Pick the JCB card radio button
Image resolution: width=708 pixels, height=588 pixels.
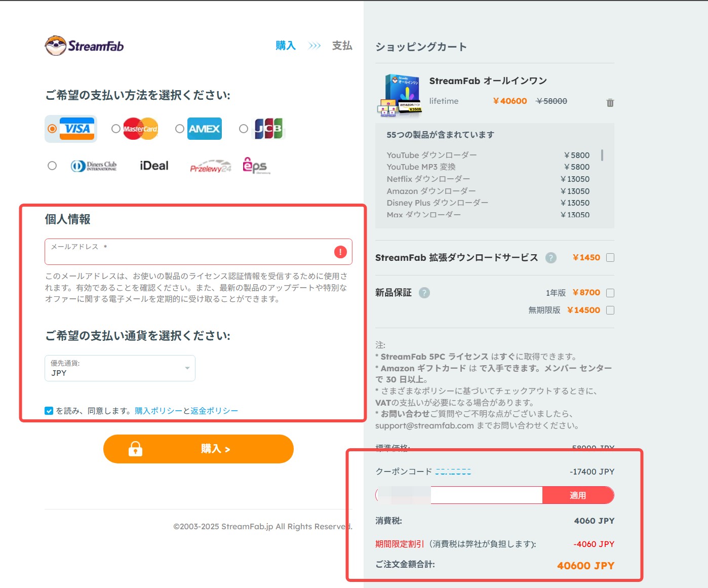click(x=244, y=129)
